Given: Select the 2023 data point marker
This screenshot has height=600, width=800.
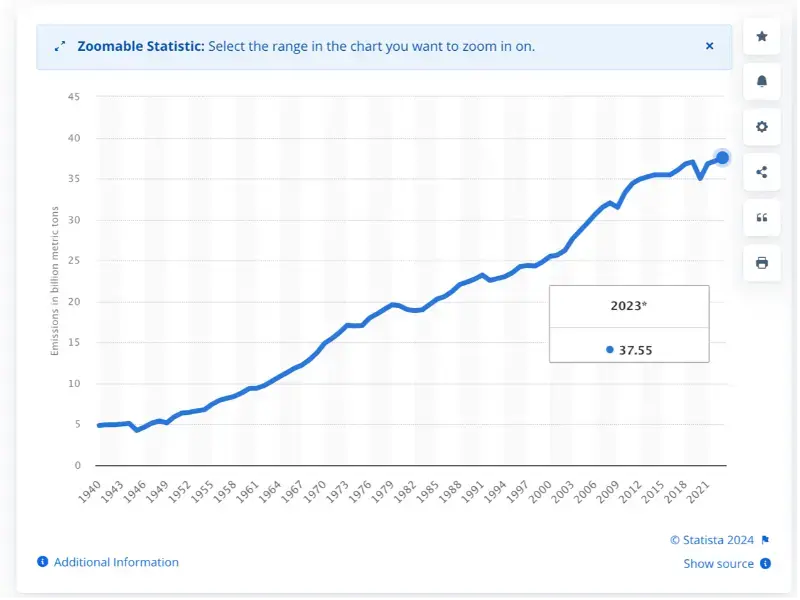Looking at the screenshot, I should coord(724,158).
